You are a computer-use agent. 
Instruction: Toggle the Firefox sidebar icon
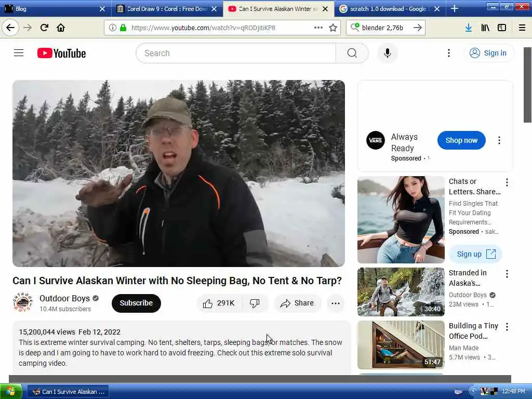coord(502,28)
